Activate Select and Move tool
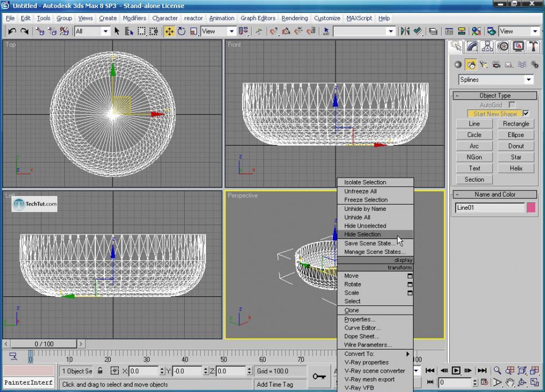This screenshot has width=545, height=392. pyautogui.click(x=169, y=32)
